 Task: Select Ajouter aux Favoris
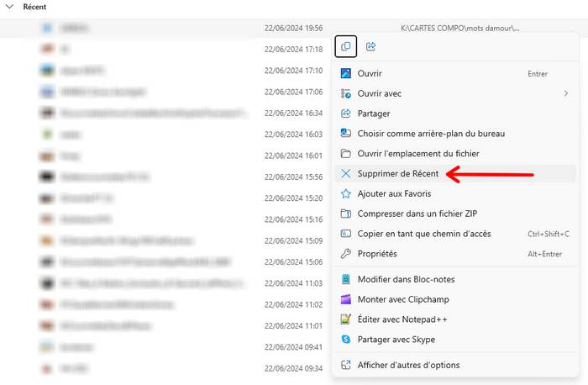click(x=455, y=193)
